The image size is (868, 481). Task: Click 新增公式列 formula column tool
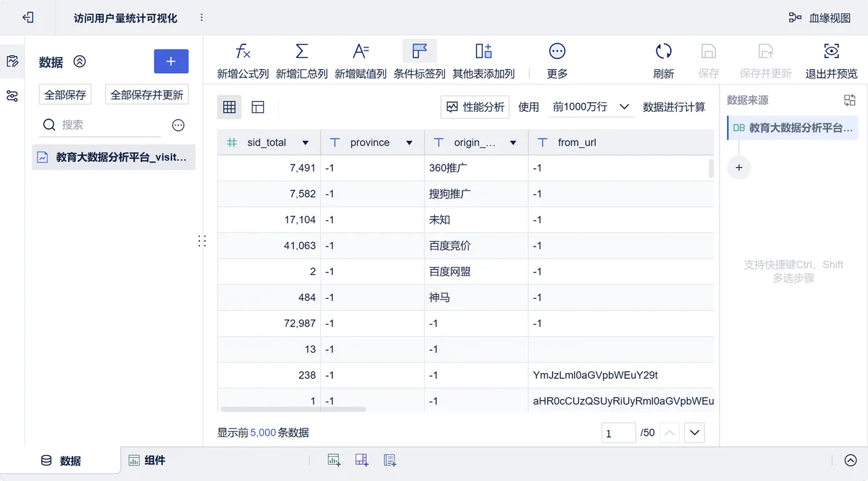click(243, 60)
